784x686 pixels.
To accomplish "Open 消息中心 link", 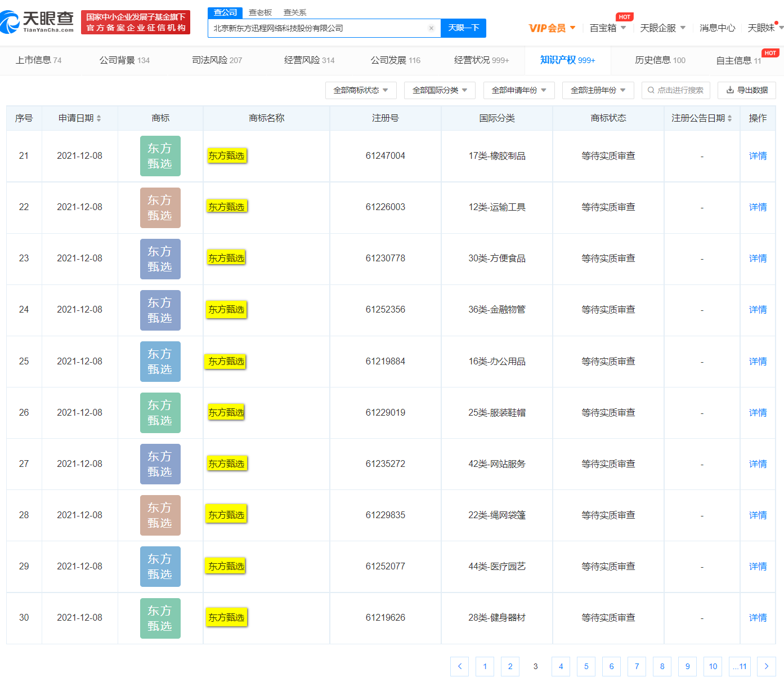I will point(717,28).
